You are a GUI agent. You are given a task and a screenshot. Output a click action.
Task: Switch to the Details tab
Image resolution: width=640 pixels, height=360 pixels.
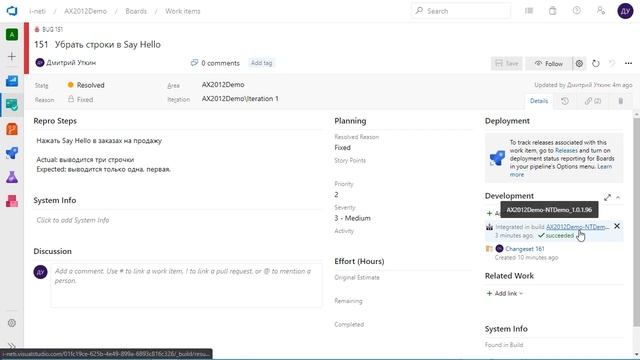(x=539, y=101)
